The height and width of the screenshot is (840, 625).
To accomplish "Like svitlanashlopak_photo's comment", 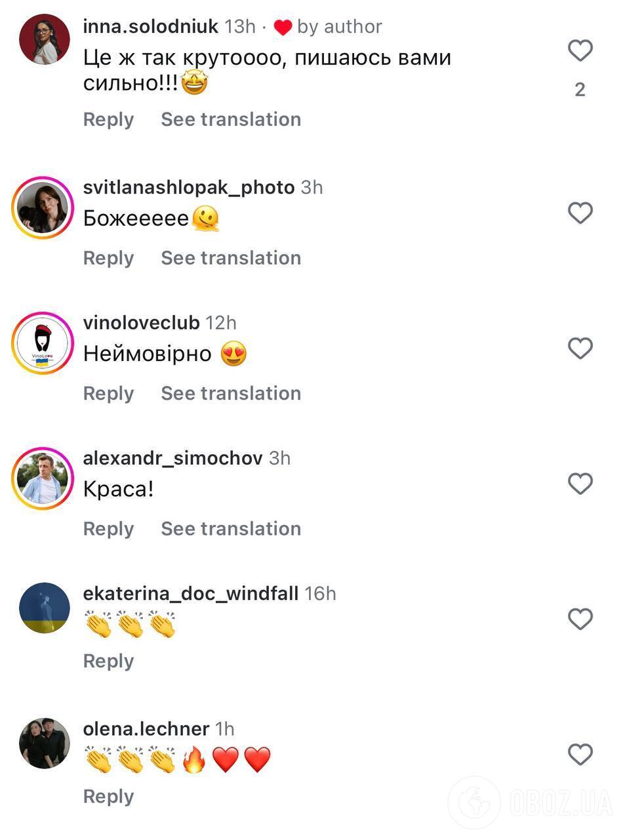I will point(580,213).
